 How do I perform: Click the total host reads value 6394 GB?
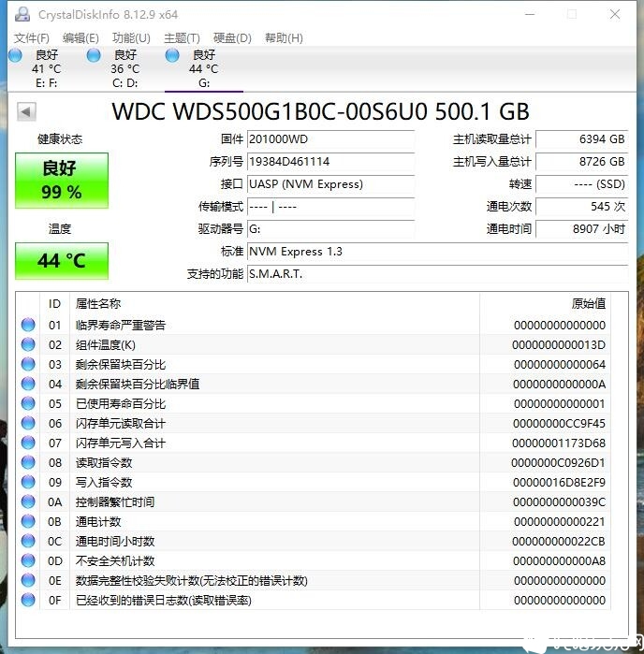(x=582, y=139)
